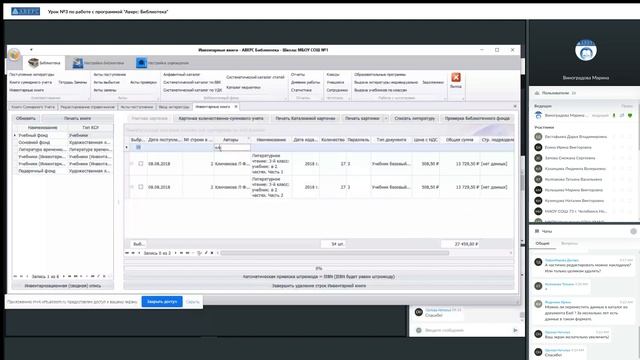Viewport: 640px width, 360px height.
Task: Switch to Общий chat tab
Action: click(542, 243)
